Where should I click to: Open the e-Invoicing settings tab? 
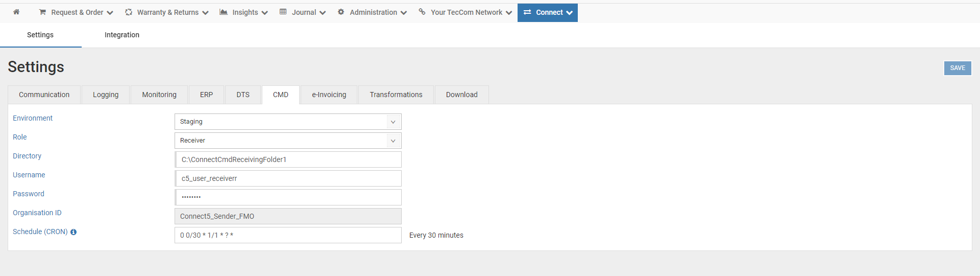tap(329, 95)
